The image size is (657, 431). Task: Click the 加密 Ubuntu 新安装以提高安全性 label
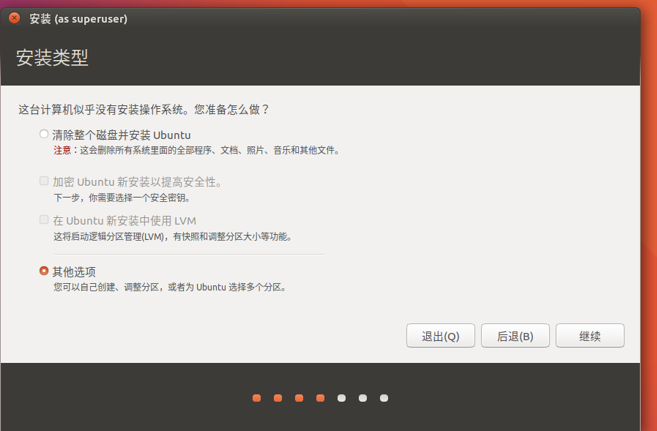point(137,182)
